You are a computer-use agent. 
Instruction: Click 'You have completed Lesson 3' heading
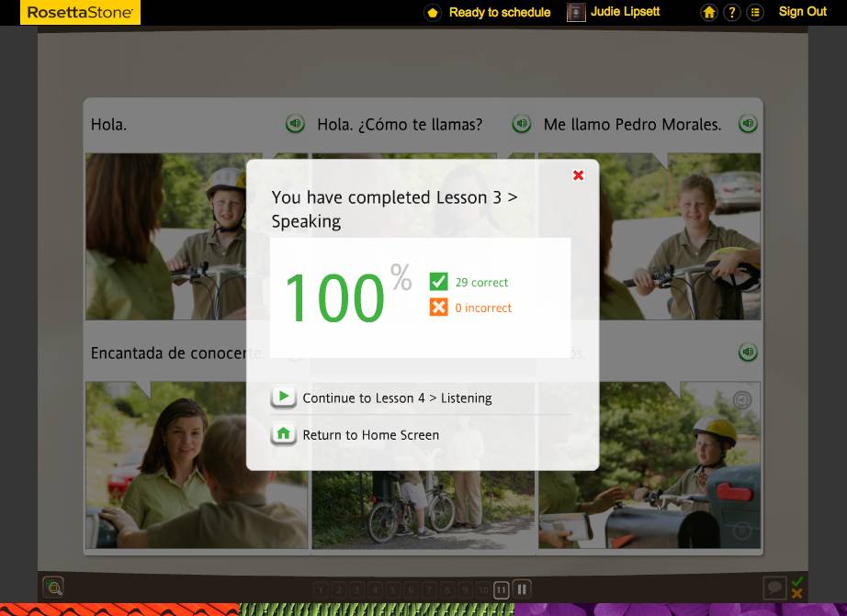click(x=394, y=209)
